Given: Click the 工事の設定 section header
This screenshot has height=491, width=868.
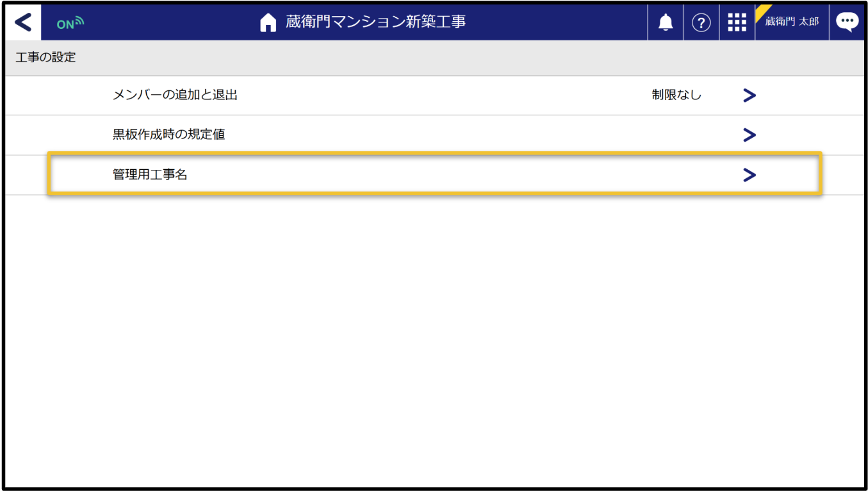Looking at the screenshot, I should tap(45, 58).
